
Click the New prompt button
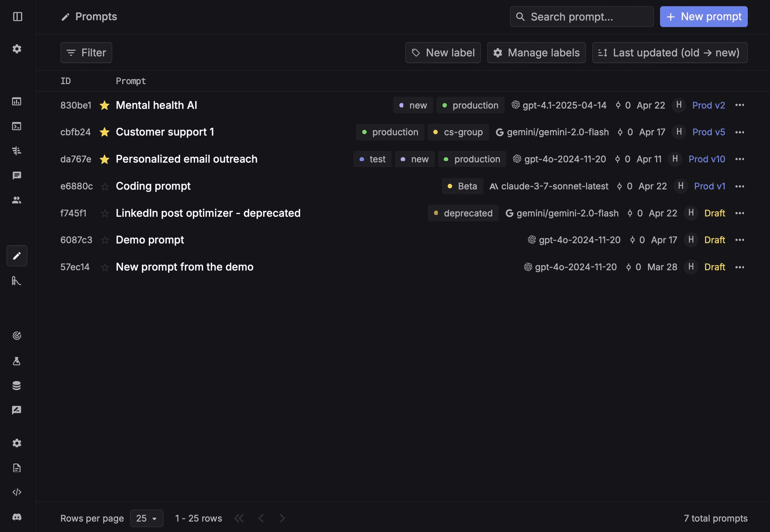click(x=703, y=17)
